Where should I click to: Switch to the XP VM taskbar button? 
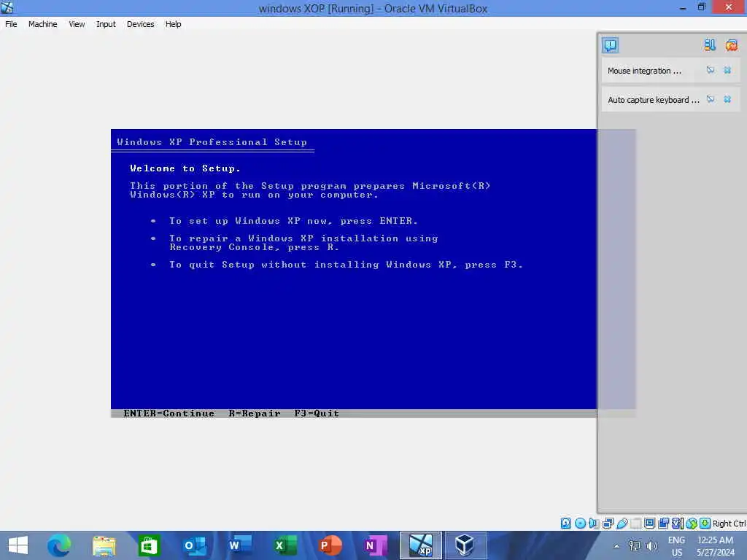click(x=421, y=545)
